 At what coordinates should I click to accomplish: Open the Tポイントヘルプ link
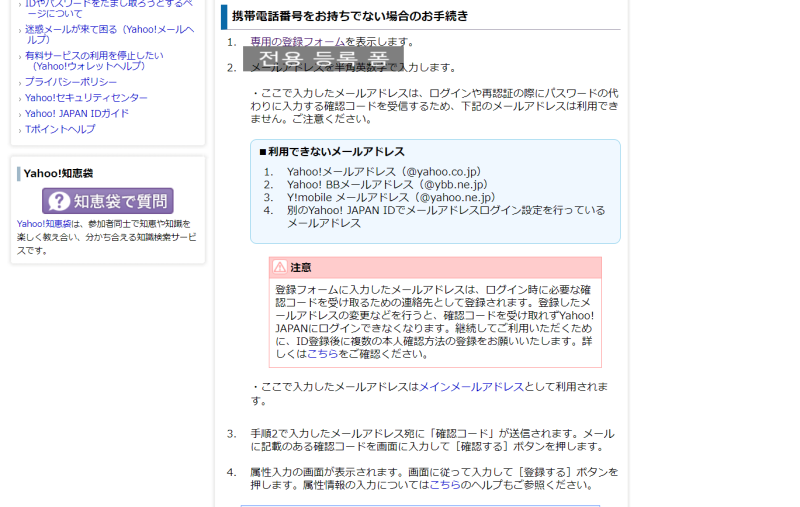coord(60,129)
